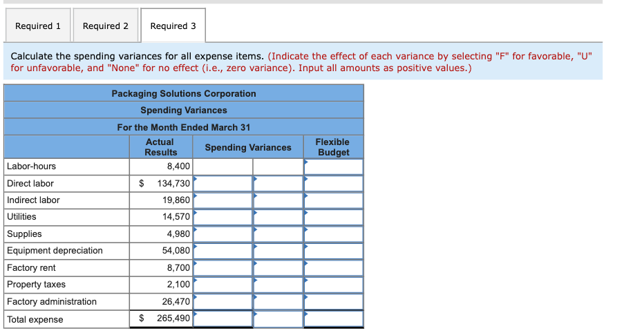Viewport: 644px width, 333px height.
Task: Select the Labor-hours actual value 8,400
Action: (178, 166)
